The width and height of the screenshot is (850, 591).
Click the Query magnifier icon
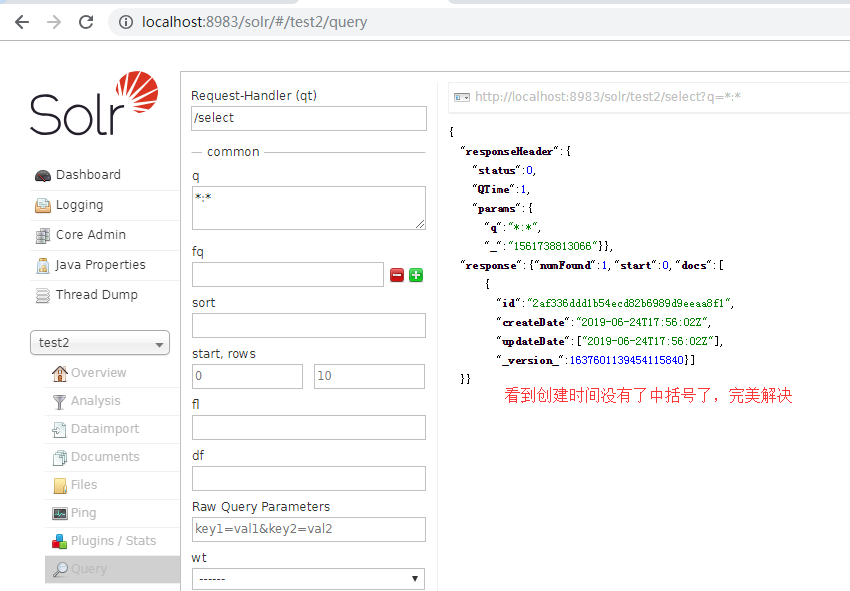[x=60, y=569]
